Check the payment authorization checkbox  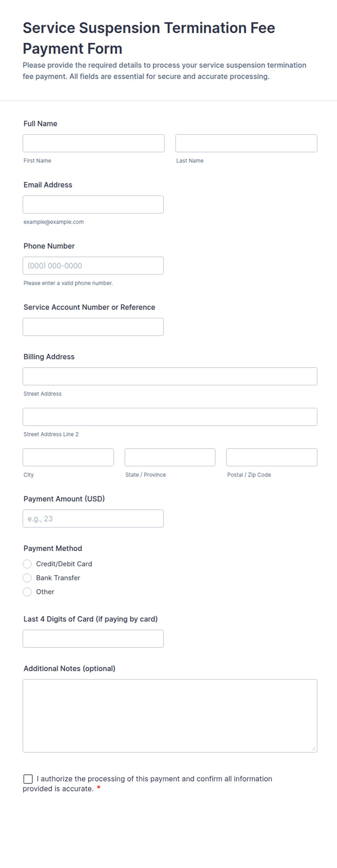tap(28, 779)
